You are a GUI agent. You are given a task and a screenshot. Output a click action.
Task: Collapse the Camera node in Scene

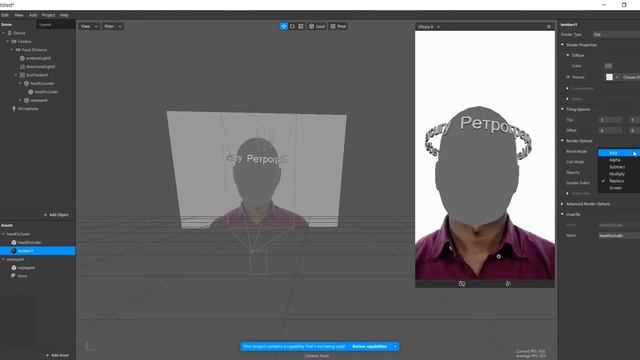7,41
